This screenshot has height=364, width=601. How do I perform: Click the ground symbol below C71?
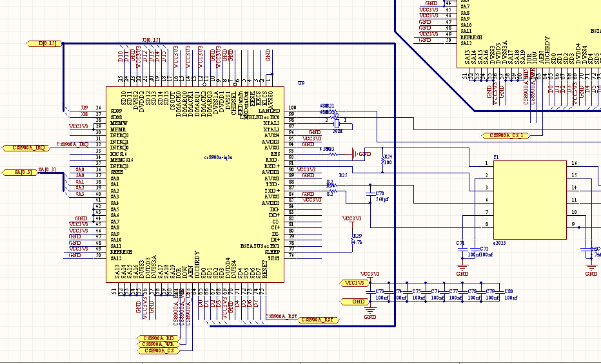point(462,268)
